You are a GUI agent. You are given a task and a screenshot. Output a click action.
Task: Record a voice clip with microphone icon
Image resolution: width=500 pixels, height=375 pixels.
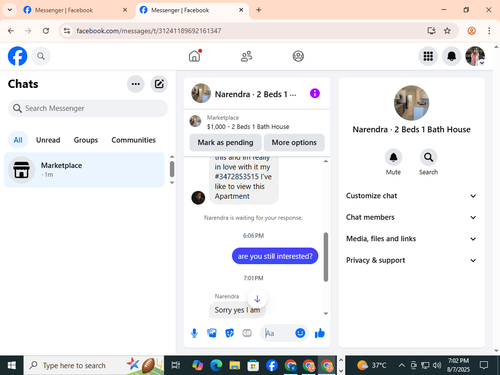(x=194, y=333)
